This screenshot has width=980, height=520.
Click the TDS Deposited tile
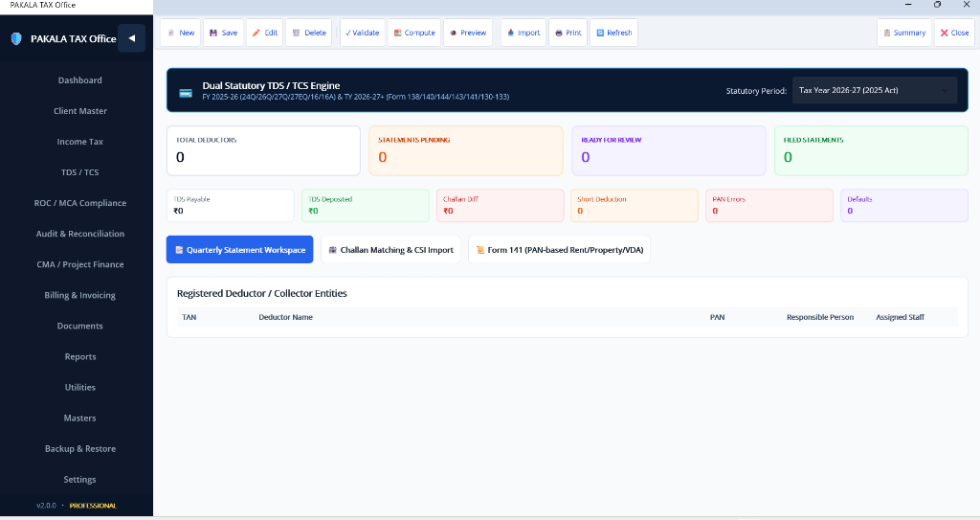[365, 205]
